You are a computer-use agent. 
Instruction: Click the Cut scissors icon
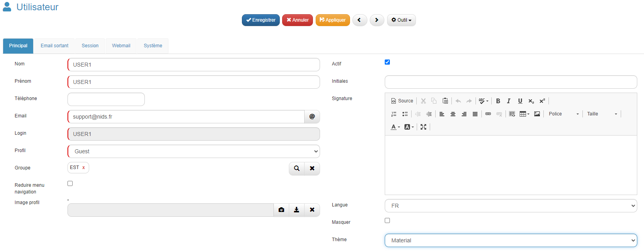pos(423,101)
